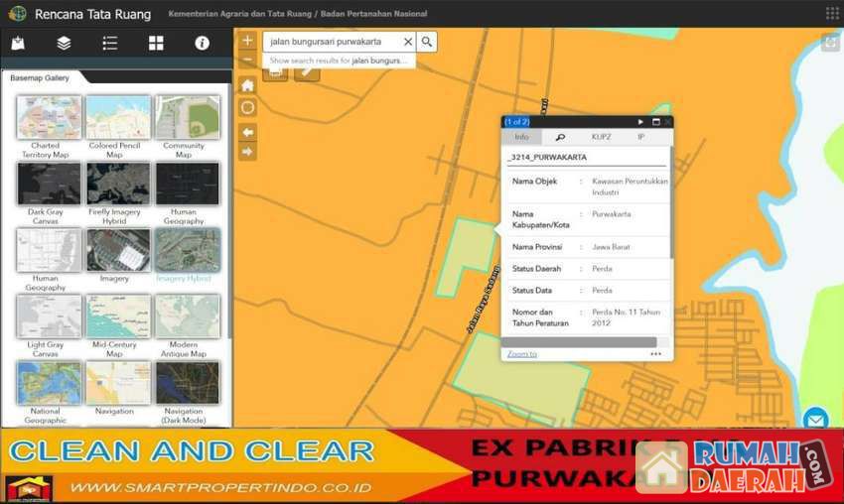Zoom in on the map
Viewport: 844px width, 504px height.
pyautogui.click(x=247, y=42)
